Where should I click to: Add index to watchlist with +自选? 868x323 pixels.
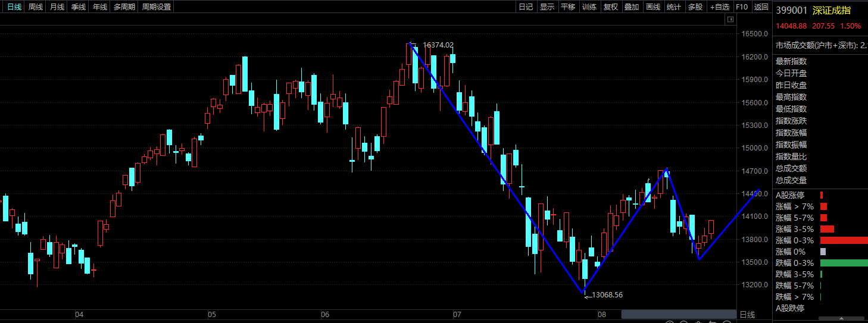720,7
